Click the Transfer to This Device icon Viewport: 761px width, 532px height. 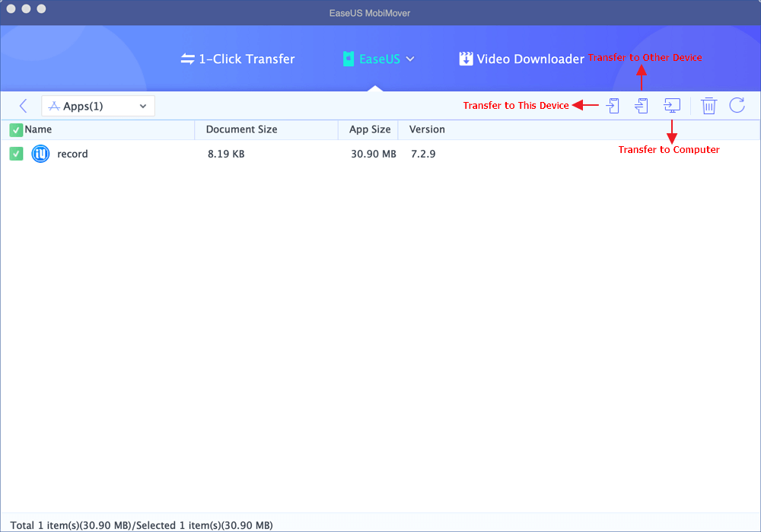click(613, 105)
